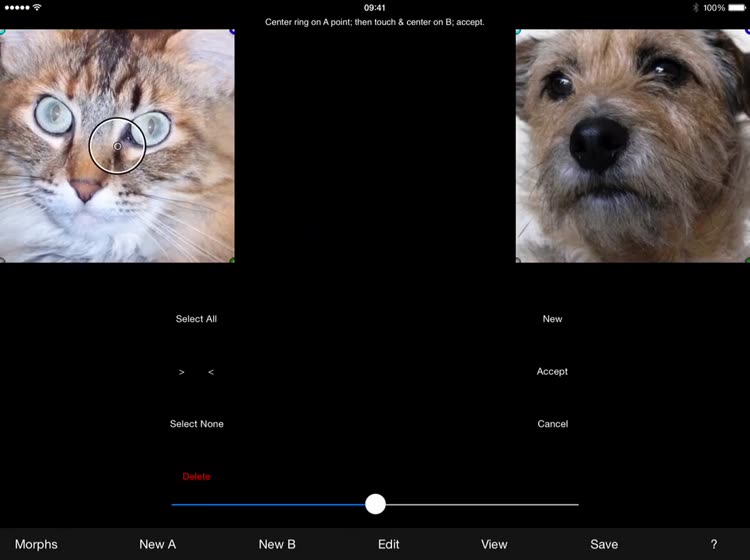This screenshot has height=560, width=750.
Task: Tap Select All points
Action: [196, 319]
